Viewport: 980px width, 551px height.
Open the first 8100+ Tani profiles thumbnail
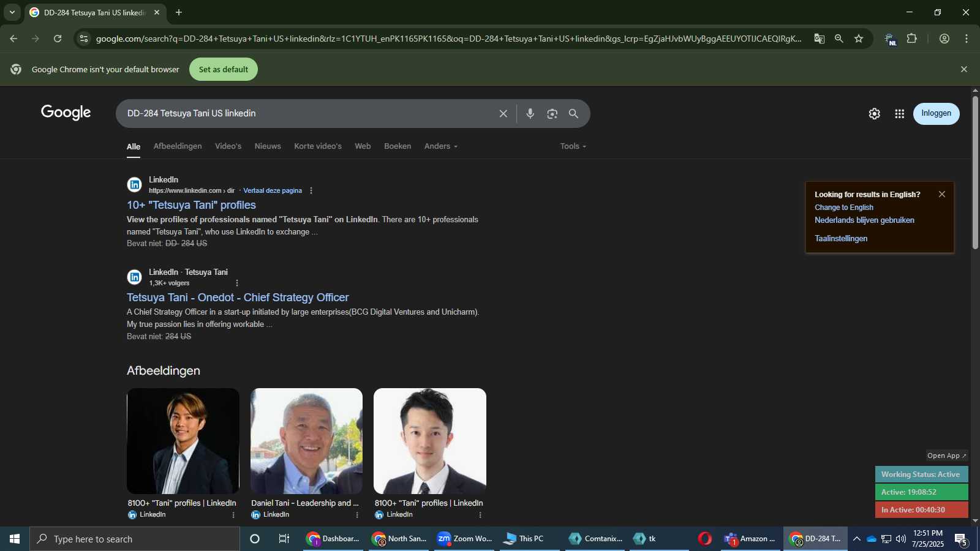click(x=183, y=441)
